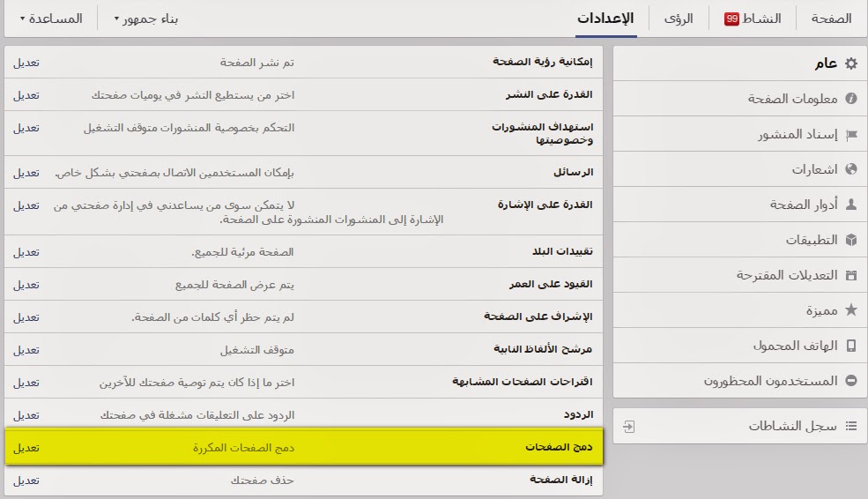Click the مرشح الألفاظ النابية setting label
The image size is (868, 499).
tap(543, 349)
